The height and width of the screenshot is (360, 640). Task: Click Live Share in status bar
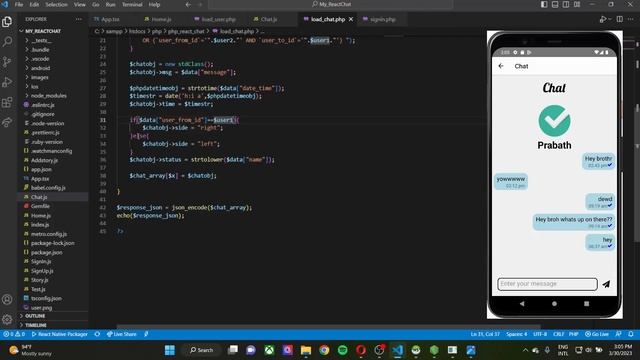(122, 334)
